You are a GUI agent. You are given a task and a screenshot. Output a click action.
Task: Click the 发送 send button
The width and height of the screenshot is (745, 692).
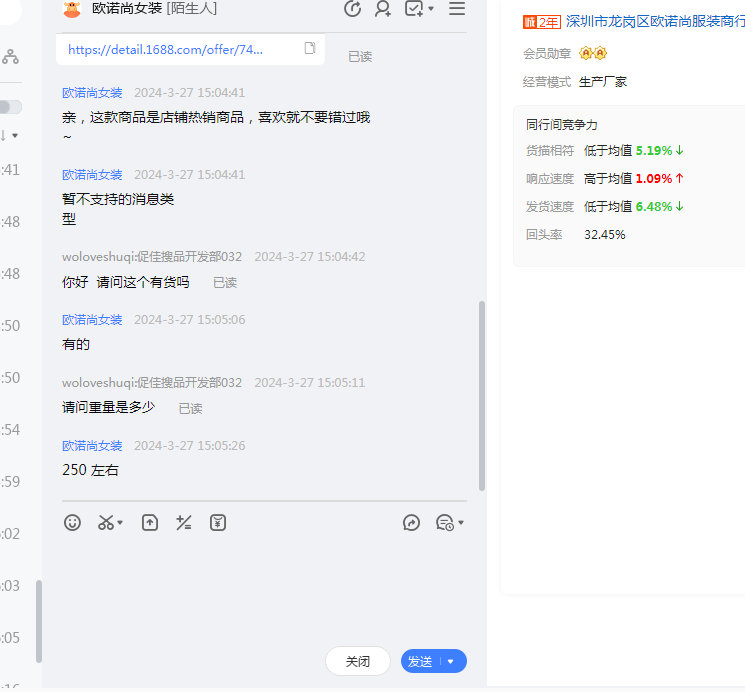click(420, 661)
